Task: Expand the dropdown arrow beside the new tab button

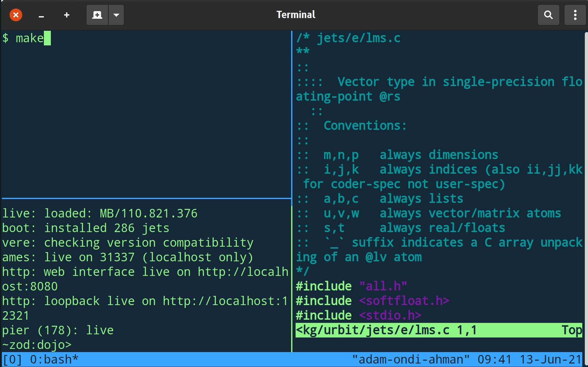Action: tap(116, 15)
